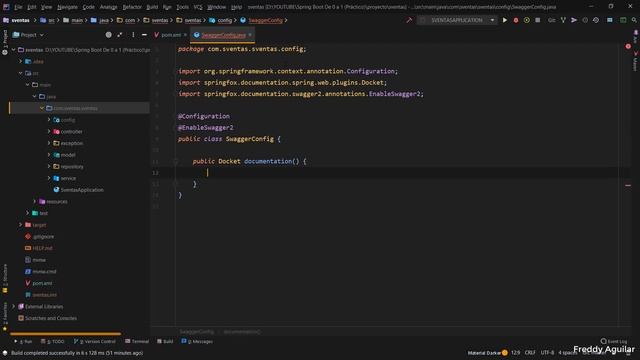Expand the target folder
Screen dimensions: 640x360
[21, 225]
